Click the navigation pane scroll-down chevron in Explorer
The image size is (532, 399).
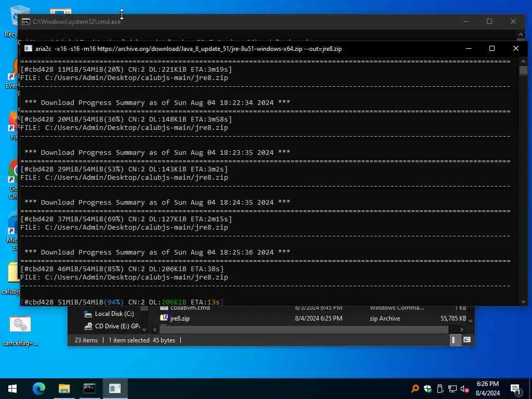tap(144, 329)
